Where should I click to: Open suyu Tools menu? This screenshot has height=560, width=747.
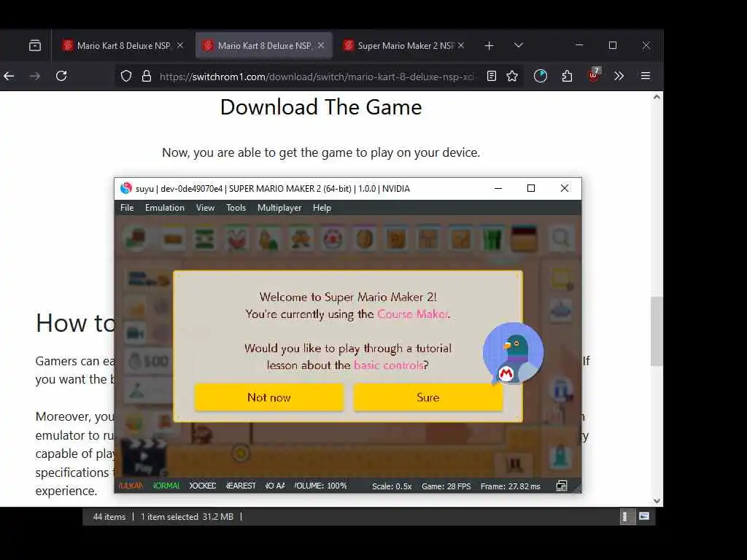pos(236,208)
